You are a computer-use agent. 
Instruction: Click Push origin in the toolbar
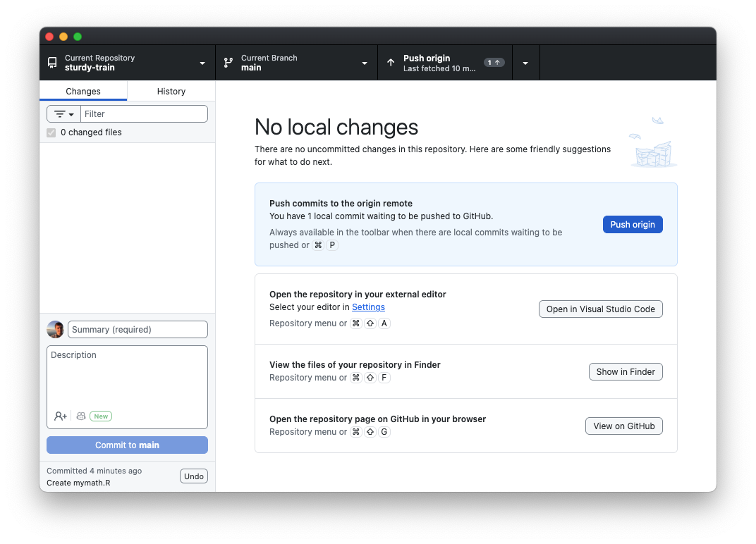tap(445, 63)
